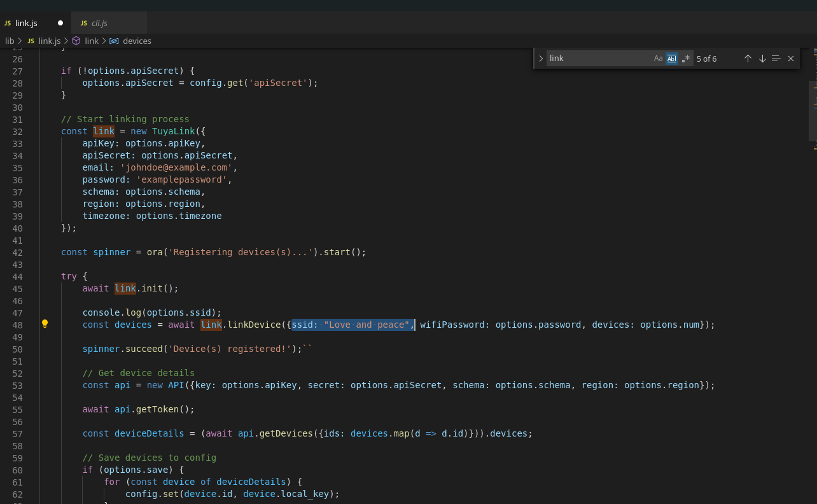Click the highlighted "link" on line 32

pos(104,131)
